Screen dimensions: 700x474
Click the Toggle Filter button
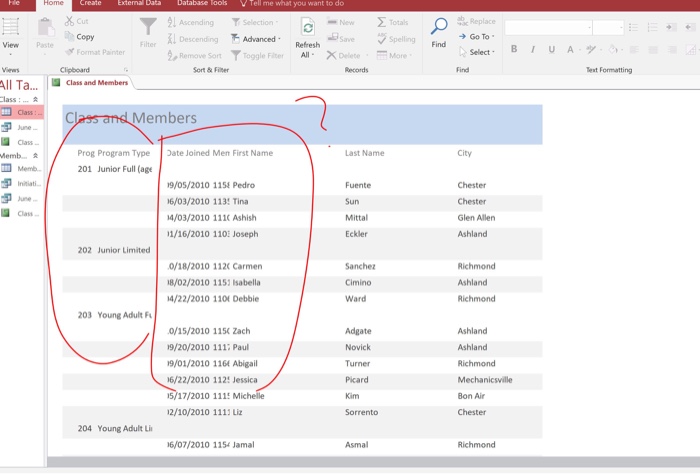point(256,56)
